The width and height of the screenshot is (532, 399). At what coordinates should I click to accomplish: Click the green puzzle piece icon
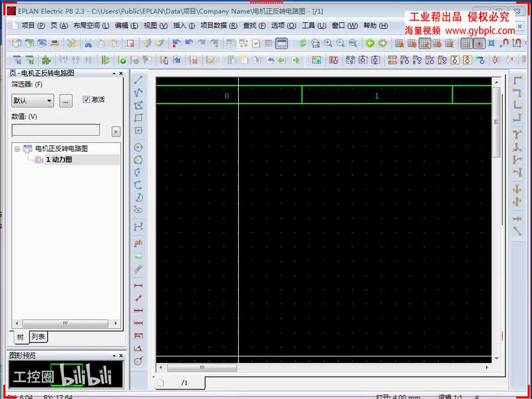[46, 60]
